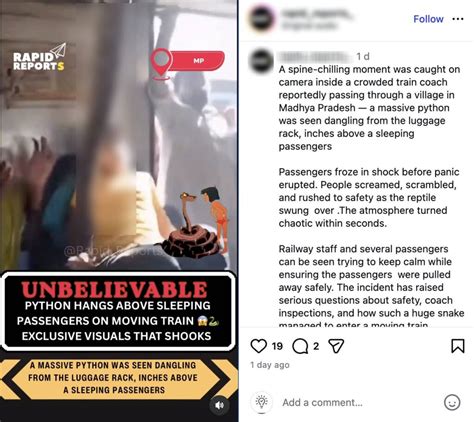Share post with paper plane icon

pos(336,346)
